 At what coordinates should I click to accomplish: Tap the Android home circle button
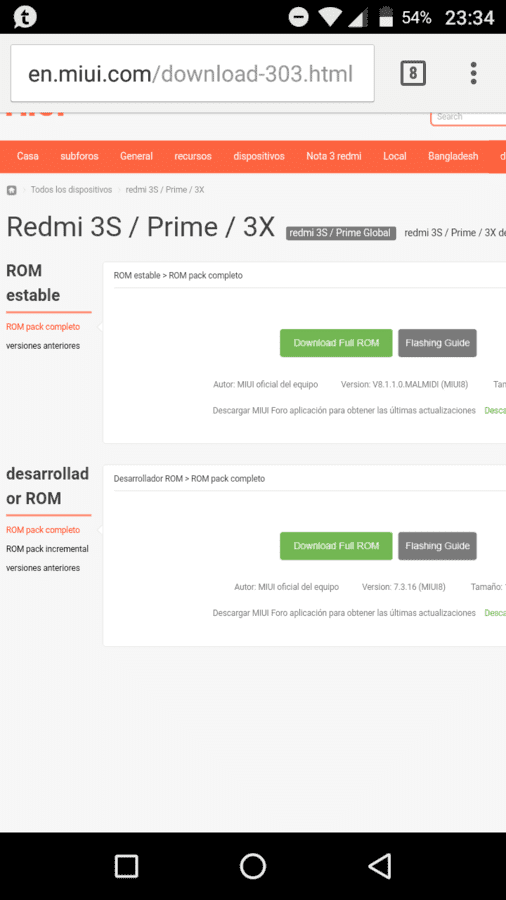click(x=253, y=866)
